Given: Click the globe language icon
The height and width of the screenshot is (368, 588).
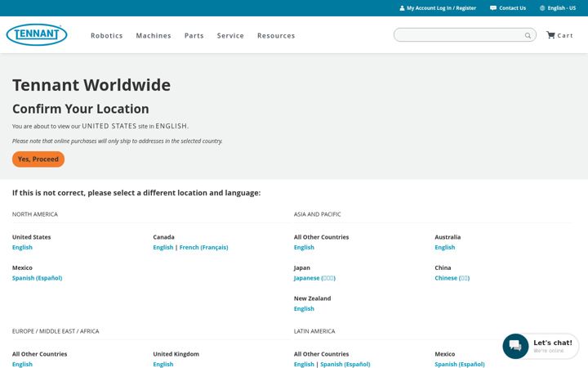Looking at the screenshot, I should pos(542,8).
